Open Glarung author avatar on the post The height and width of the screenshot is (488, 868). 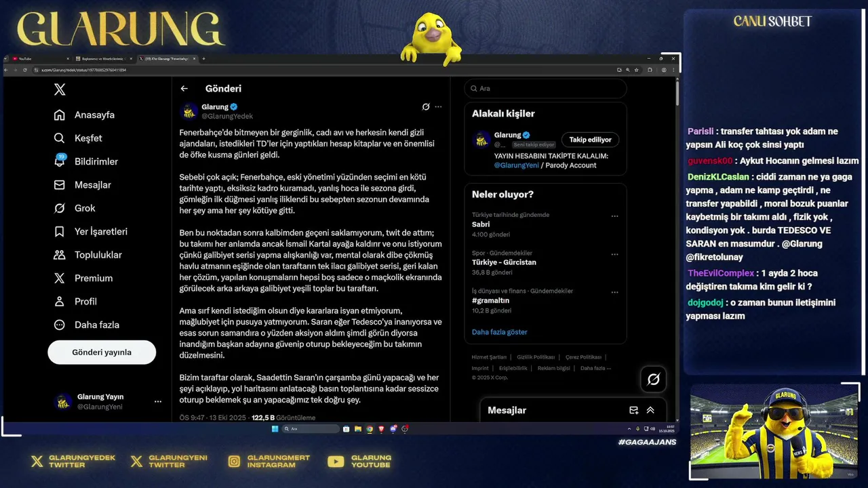pos(190,111)
